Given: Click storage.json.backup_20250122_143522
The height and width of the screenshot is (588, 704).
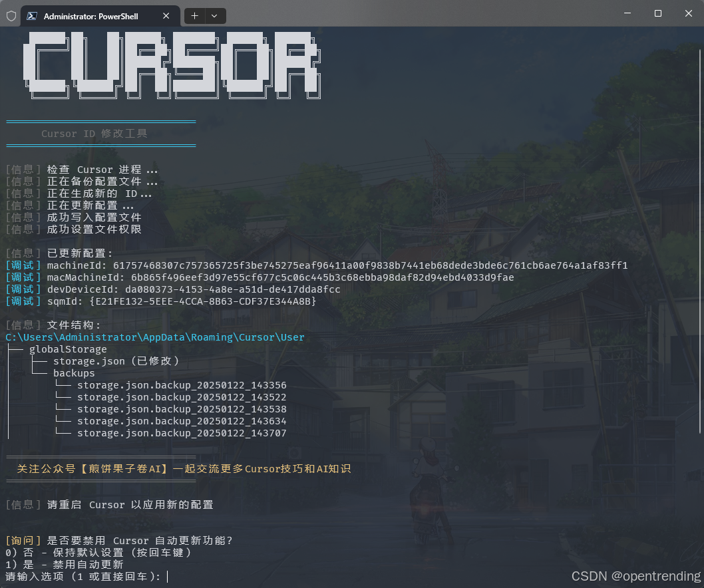Looking at the screenshot, I should click(182, 397).
